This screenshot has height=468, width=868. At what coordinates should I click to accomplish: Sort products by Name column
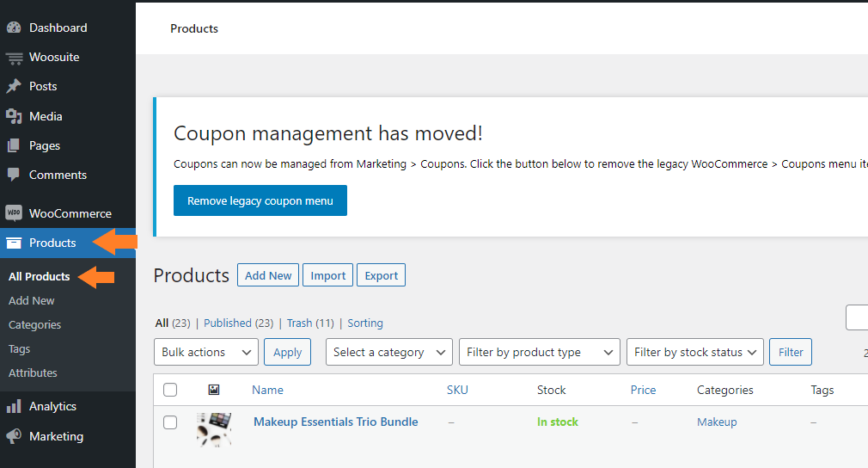tap(267, 390)
